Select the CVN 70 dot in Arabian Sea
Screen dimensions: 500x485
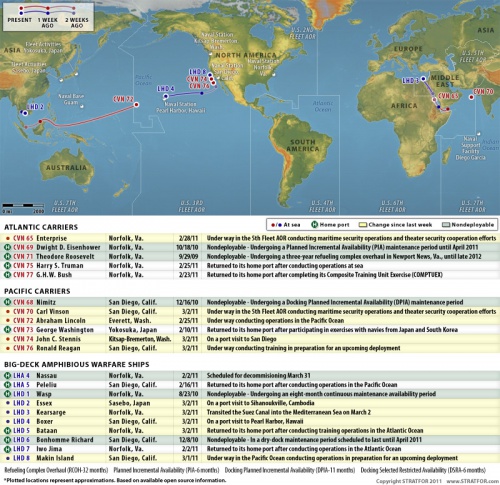(x=471, y=97)
